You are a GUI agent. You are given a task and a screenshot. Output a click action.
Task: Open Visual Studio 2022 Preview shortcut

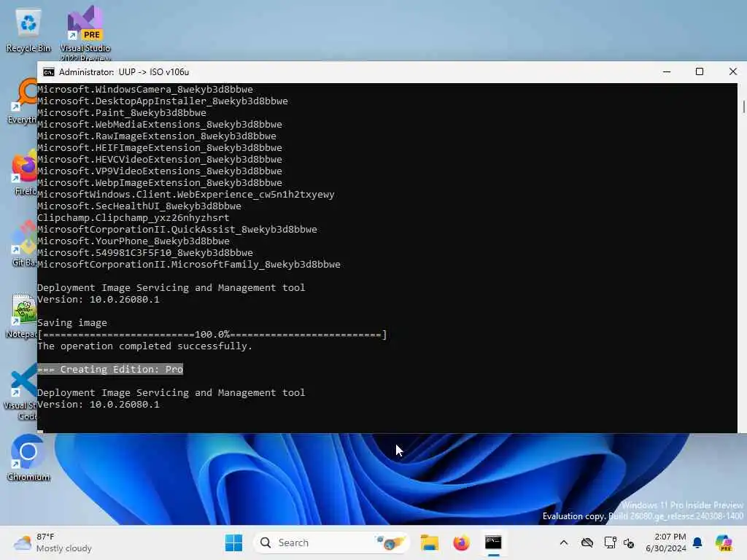tap(85, 34)
